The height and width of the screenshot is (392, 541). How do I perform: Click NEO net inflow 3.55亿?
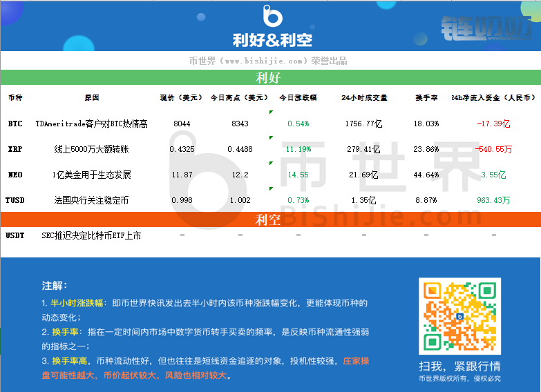pos(494,175)
